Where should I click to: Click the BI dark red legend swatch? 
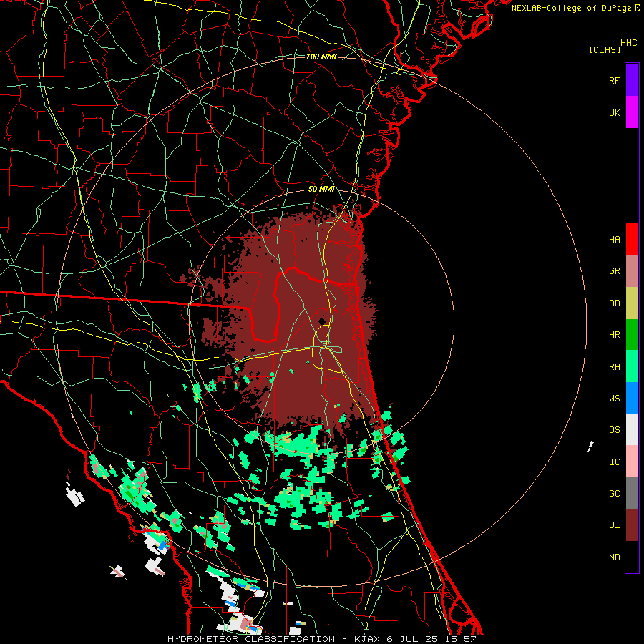pos(632,525)
